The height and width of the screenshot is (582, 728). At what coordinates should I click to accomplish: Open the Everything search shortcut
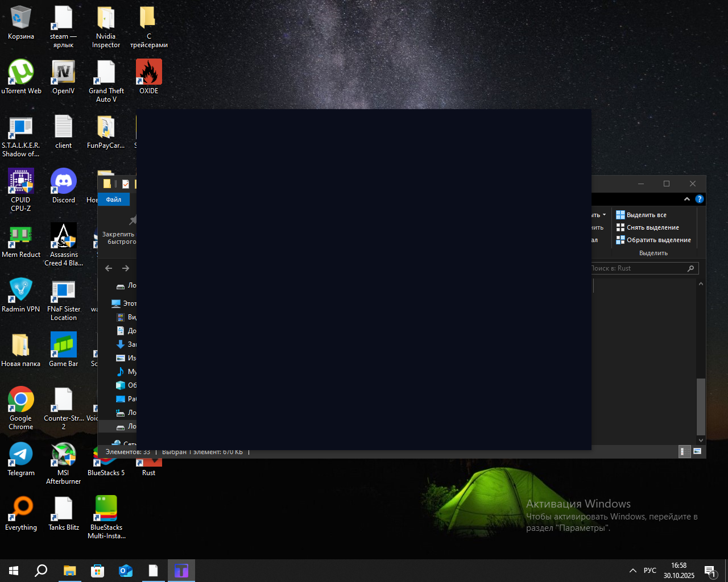tap(21, 509)
